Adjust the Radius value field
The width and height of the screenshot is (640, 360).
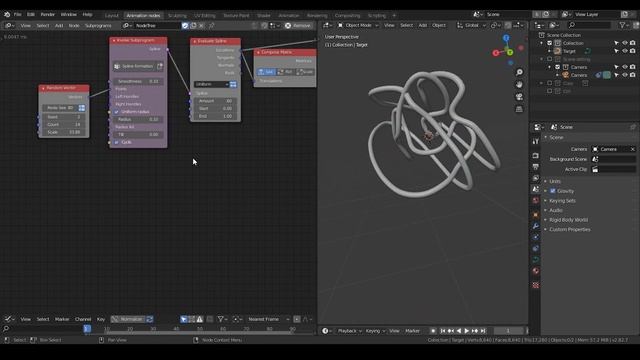138,120
